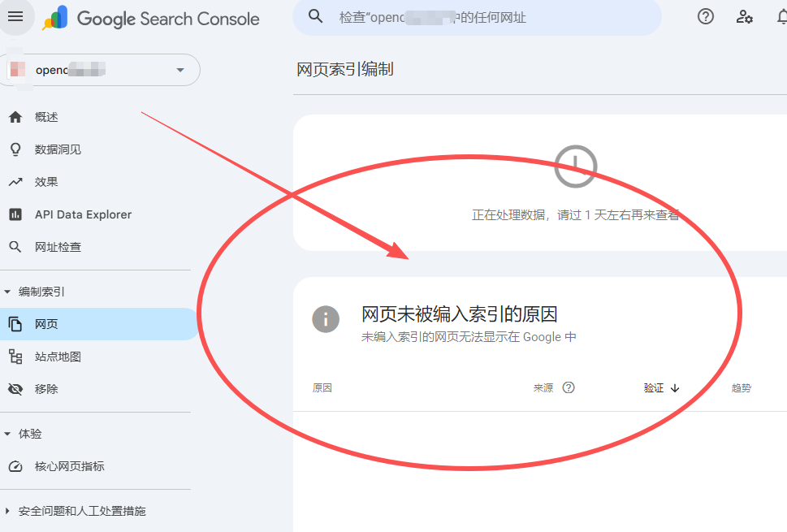Click the crossed-eye icon beside 移除

tap(15, 389)
